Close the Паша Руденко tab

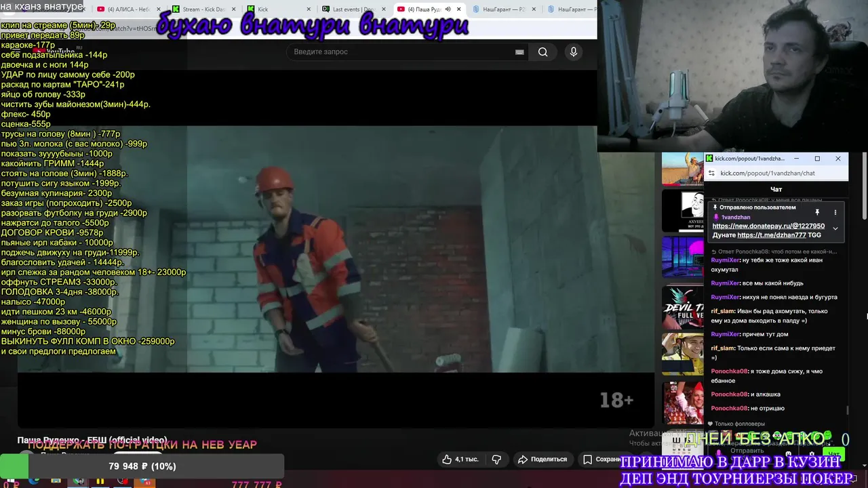[x=459, y=9]
